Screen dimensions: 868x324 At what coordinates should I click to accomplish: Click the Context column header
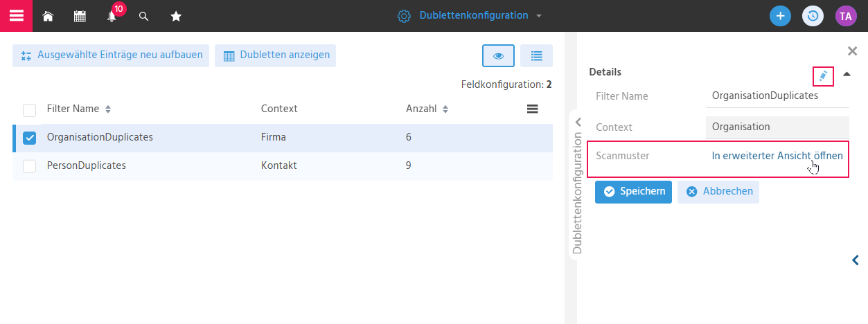[x=279, y=109]
